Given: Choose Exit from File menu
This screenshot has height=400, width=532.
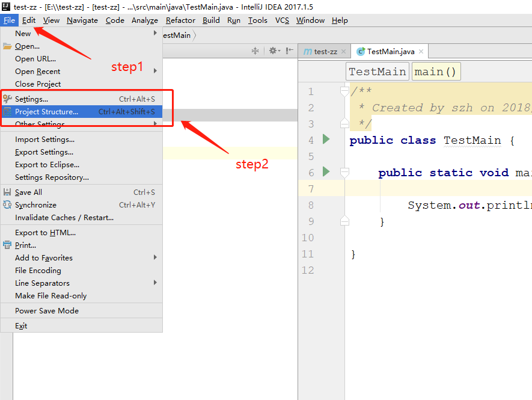Looking at the screenshot, I should (x=81, y=326).
